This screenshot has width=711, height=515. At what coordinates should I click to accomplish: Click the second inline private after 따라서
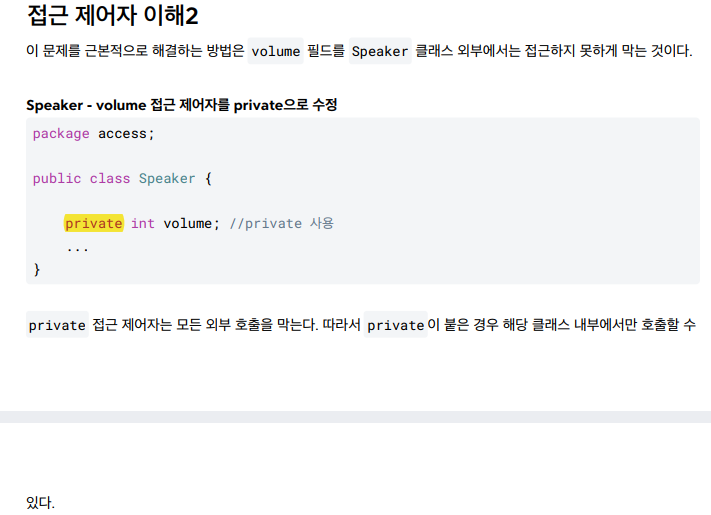click(395, 325)
